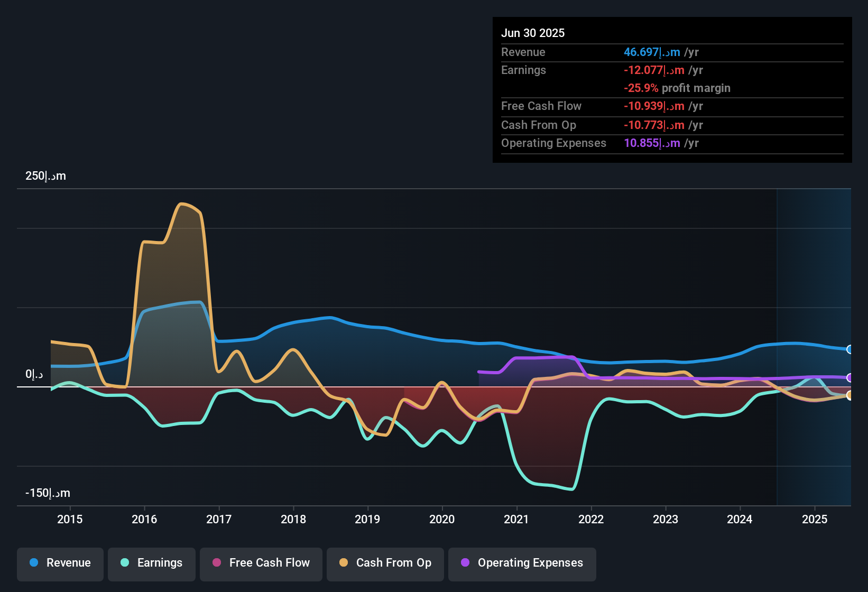Click the orange Cash From Op legend dot

[343, 563]
